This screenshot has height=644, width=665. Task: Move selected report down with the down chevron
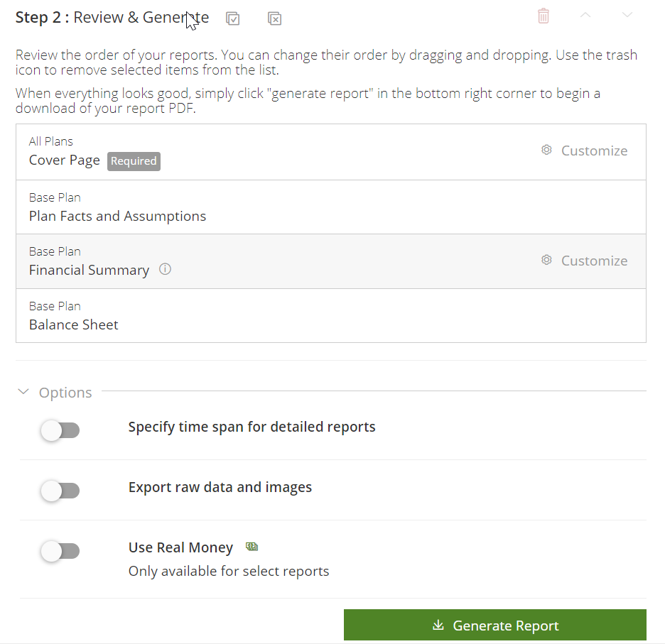(627, 15)
